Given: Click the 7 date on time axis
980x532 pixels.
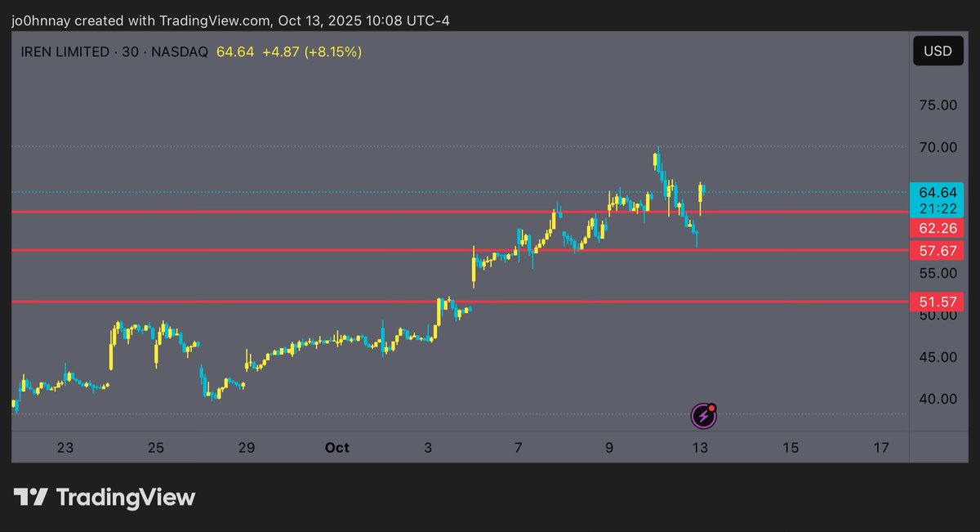Looking at the screenshot, I should coord(518,448).
